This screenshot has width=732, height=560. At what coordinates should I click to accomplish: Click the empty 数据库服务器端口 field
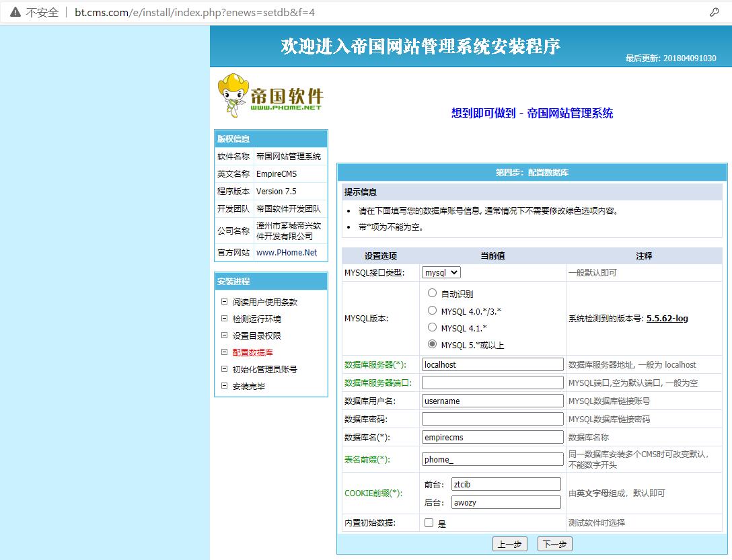(x=492, y=383)
